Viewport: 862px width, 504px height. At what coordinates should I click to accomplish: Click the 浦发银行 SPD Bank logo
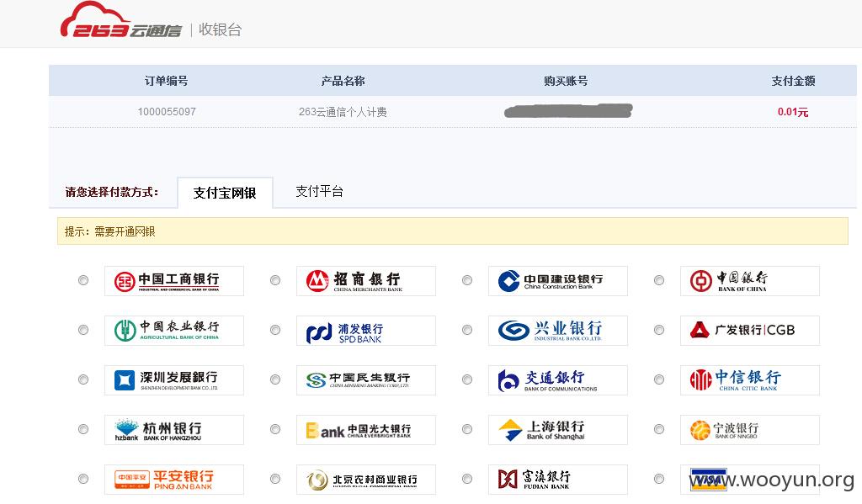tap(366, 331)
